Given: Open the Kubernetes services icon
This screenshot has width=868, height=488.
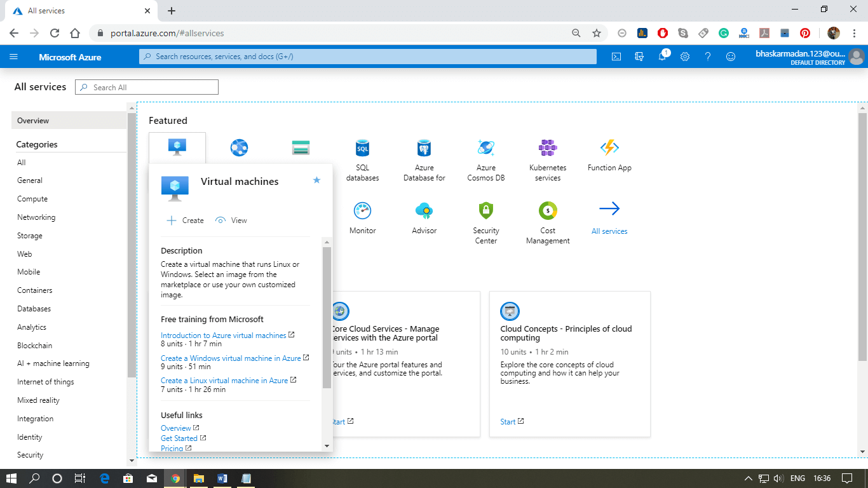Looking at the screenshot, I should (x=547, y=148).
